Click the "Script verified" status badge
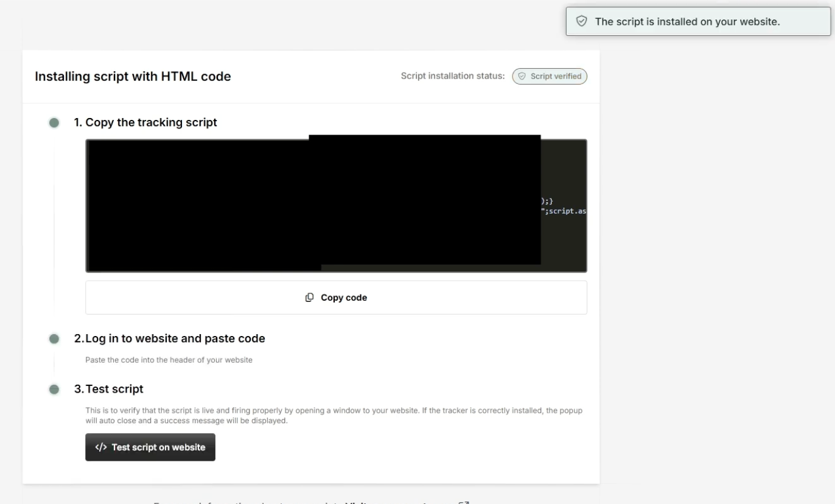 (550, 77)
